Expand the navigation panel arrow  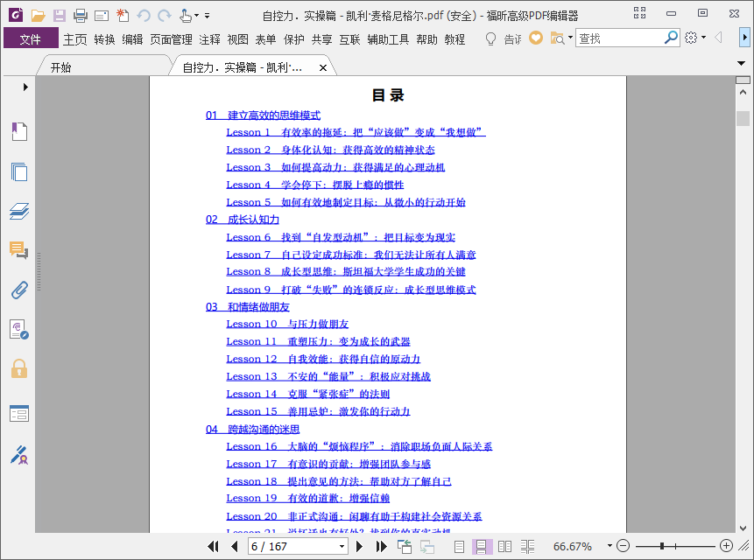coord(25,87)
